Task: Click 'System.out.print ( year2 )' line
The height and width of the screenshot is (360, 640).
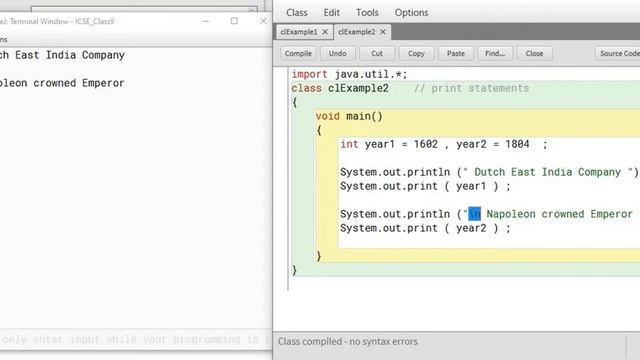Action: [425, 229]
